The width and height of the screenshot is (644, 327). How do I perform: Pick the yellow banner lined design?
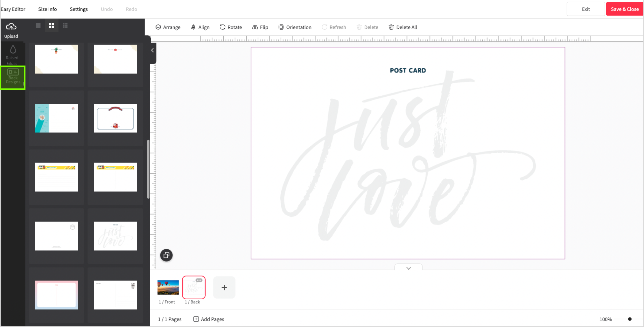pyautogui.click(x=56, y=177)
